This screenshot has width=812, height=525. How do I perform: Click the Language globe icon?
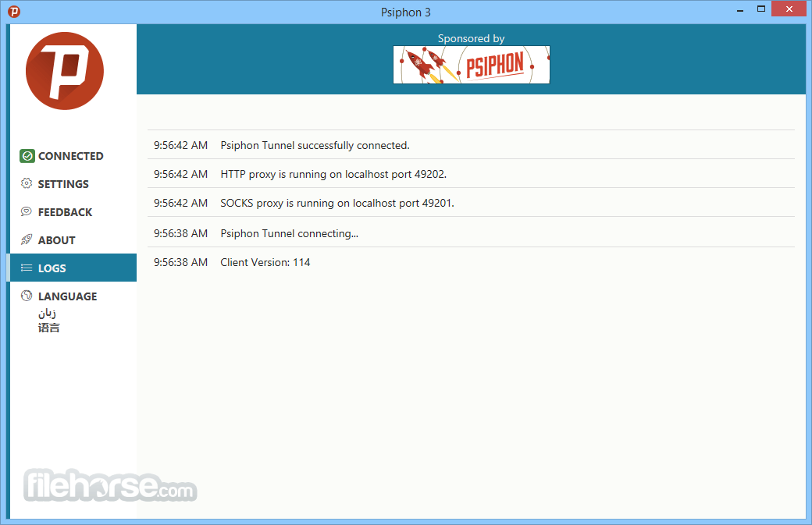pyautogui.click(x=27, y=296)
